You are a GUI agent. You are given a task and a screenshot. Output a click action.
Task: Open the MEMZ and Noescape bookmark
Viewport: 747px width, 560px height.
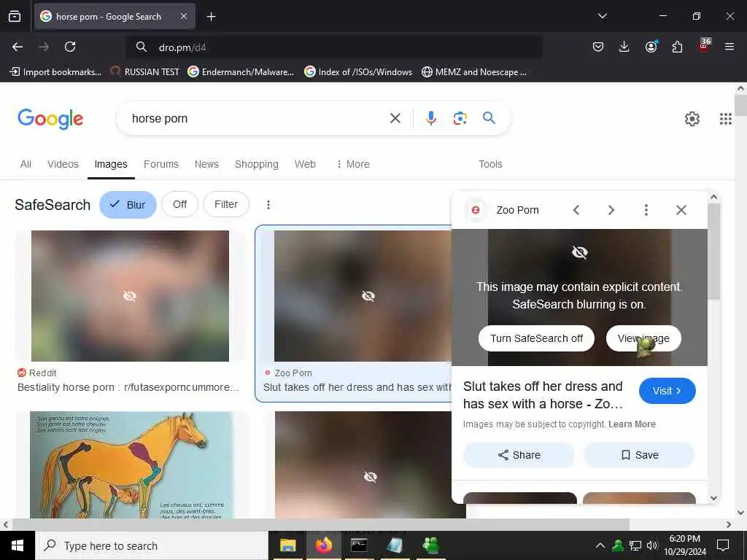pyautogui.click(x=474, y=72)
